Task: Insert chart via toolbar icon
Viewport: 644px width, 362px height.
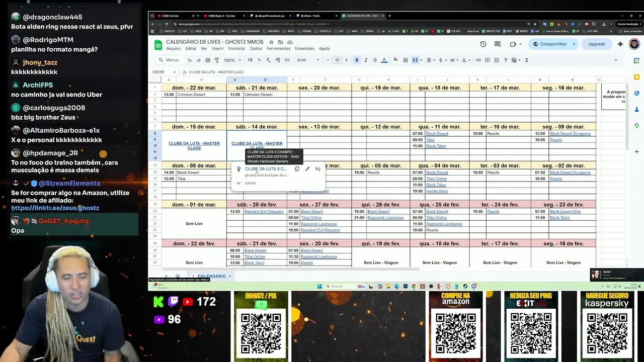Action: pyautogui.click(x=497, y=60)
